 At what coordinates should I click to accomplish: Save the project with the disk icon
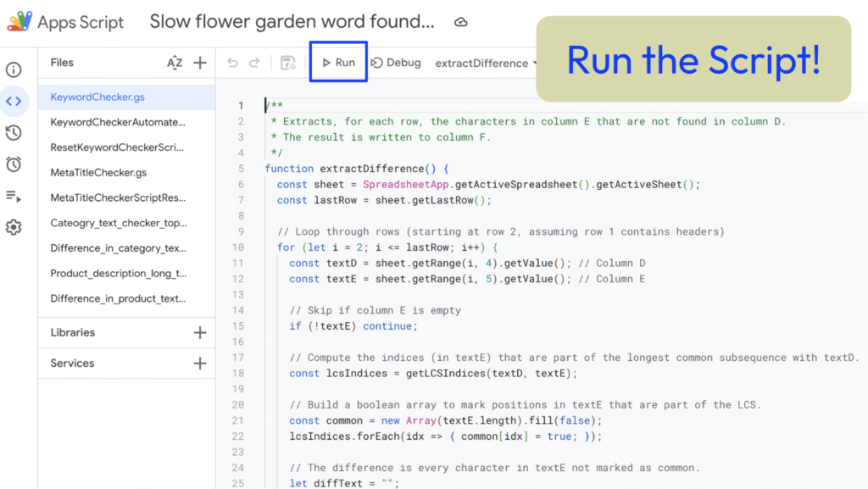coord(288,63)
